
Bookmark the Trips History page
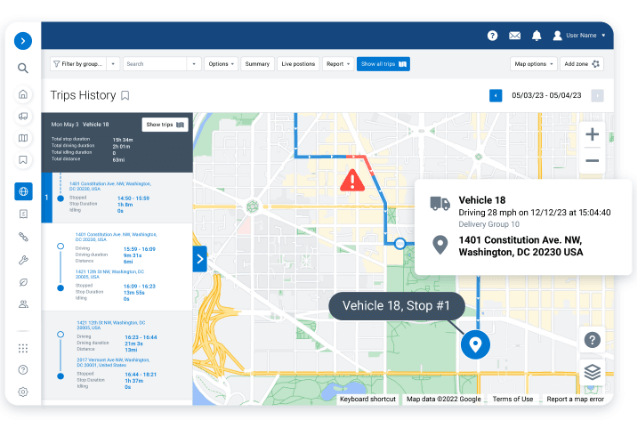click(125, 95)
